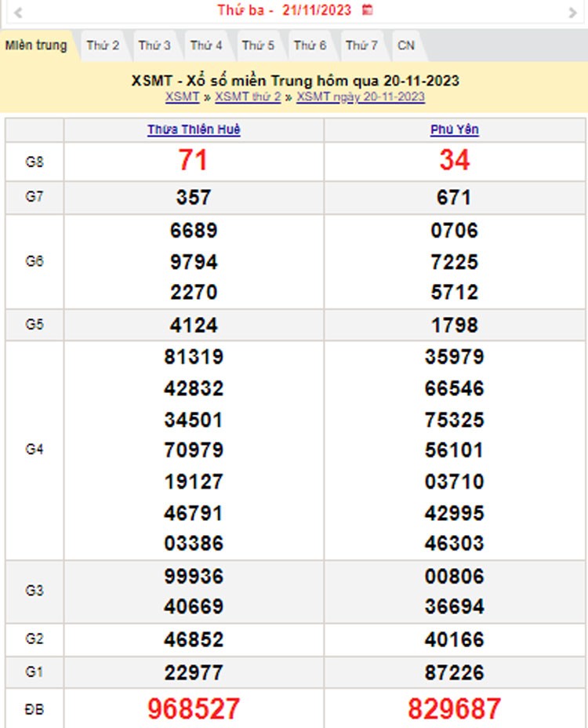Open the XSMT ngày 20-11-2023 link
The height and width of the screenshot is (728, 588).
point(361,96)
